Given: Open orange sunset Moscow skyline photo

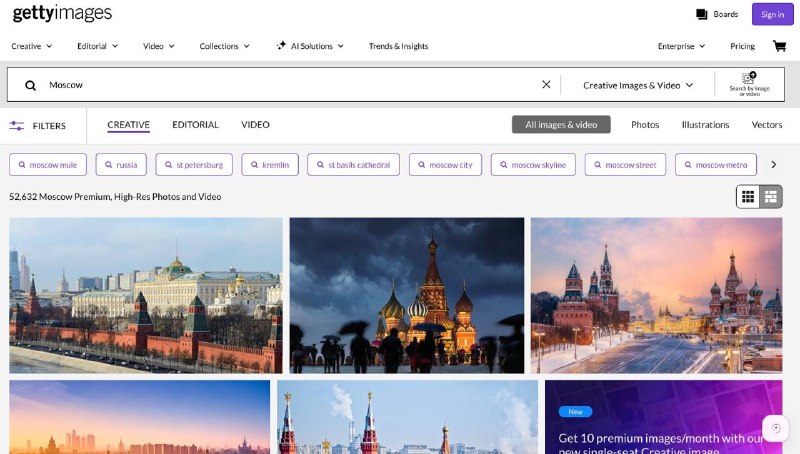Looking at the screenshot, I should click(140, 417).
